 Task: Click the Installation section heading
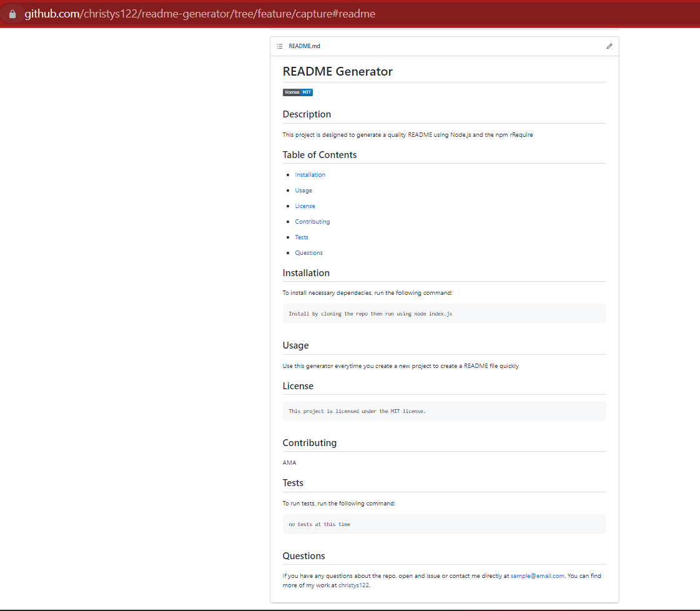coord(306,272)
